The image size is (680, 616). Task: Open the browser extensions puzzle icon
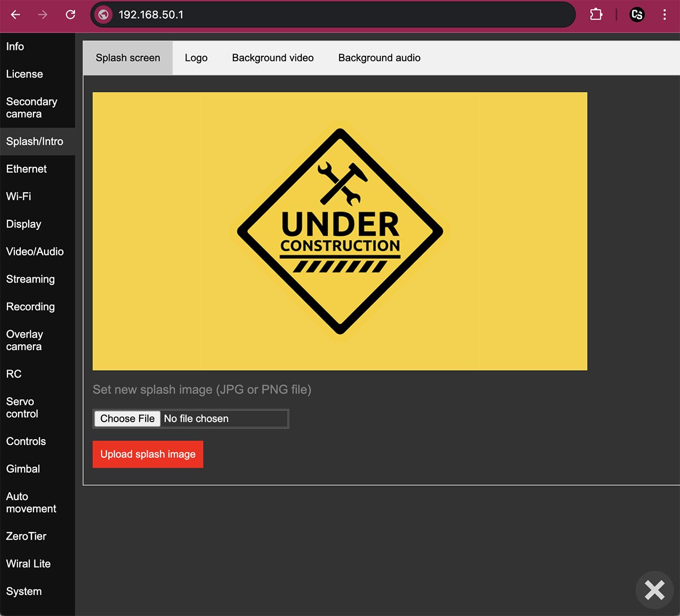pos(596,15)
